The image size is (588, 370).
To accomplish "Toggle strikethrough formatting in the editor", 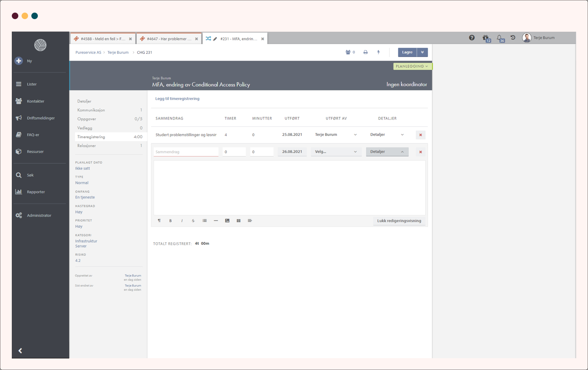I will (193, 221).
